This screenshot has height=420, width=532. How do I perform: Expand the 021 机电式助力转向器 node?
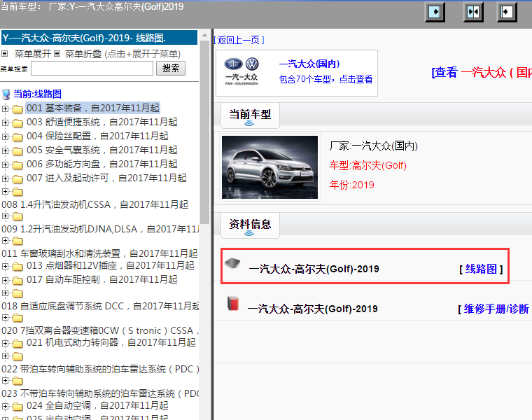tap(5, 343)
